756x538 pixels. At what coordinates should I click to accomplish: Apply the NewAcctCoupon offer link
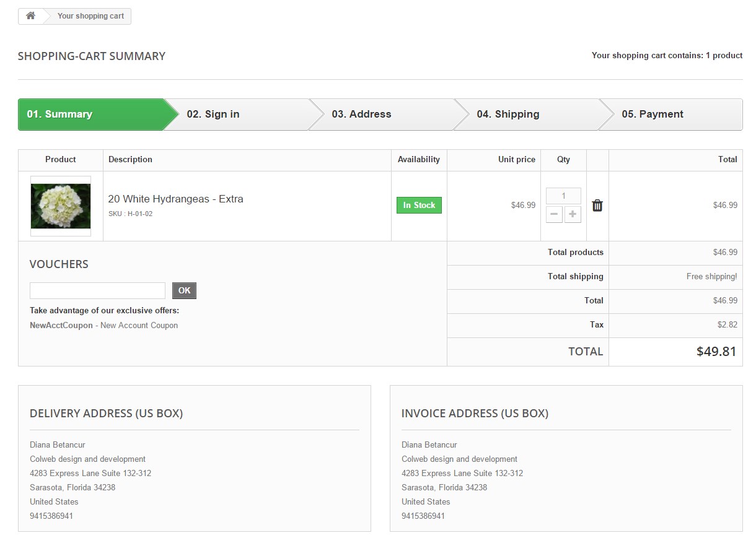(61, 326)
